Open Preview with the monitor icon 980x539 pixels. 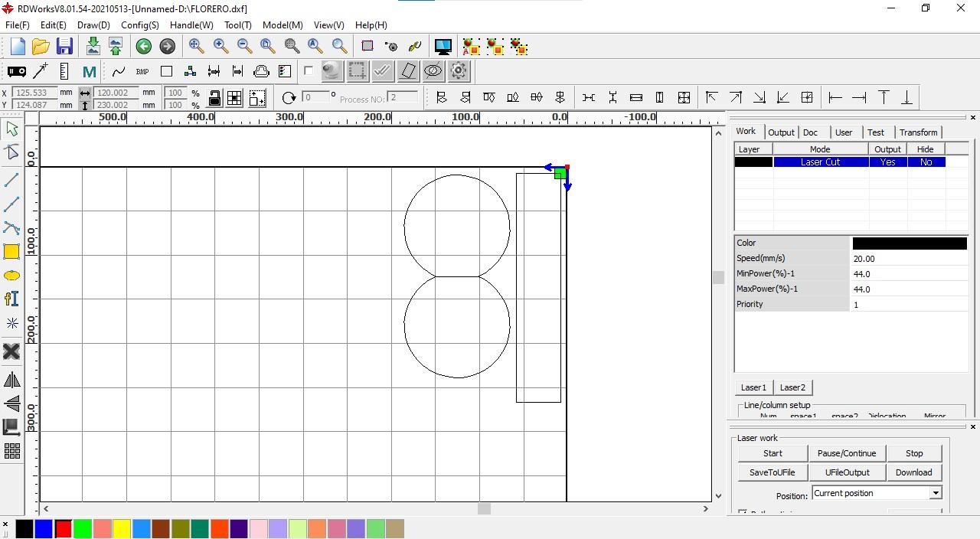tap(443, 47)
